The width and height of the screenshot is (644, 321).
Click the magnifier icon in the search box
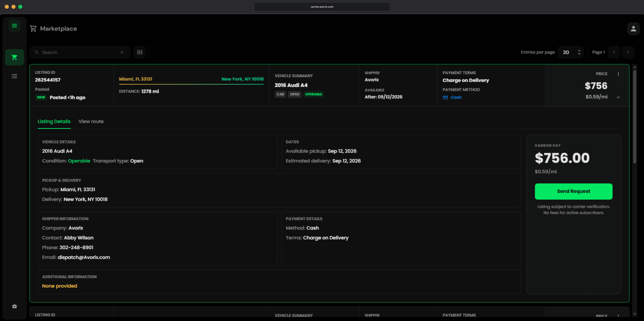[x=36, y=52]
